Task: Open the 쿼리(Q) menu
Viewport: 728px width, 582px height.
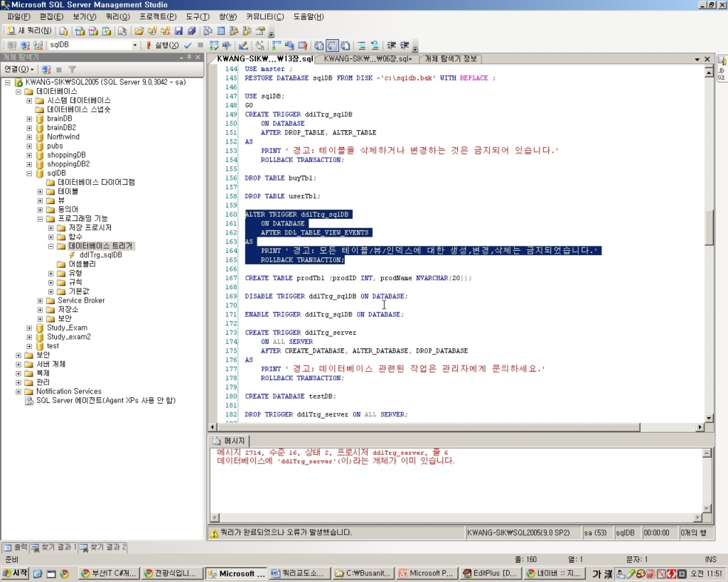Action: click(x=118, y=17)
